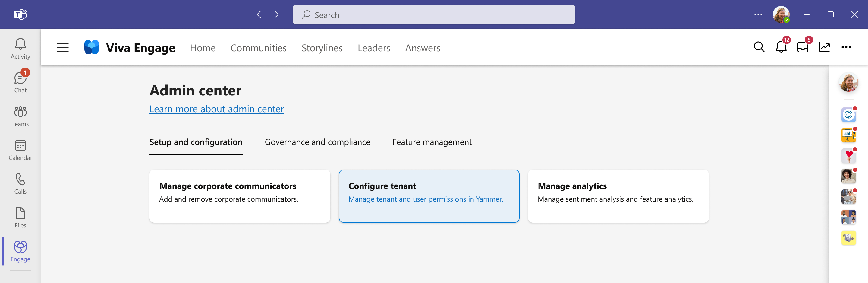Open the Calendar app icon
This screenshot has width=868, height=283.
[20, 149]
